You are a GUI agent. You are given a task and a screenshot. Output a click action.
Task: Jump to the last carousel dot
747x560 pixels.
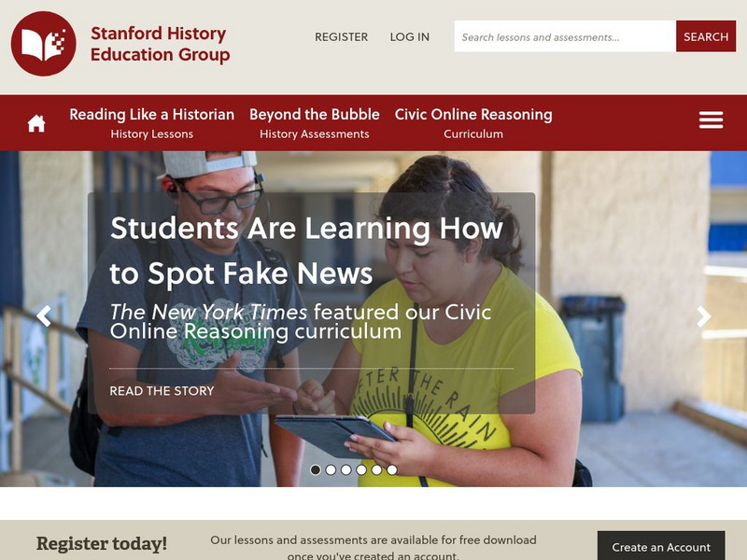coord(391,470)
